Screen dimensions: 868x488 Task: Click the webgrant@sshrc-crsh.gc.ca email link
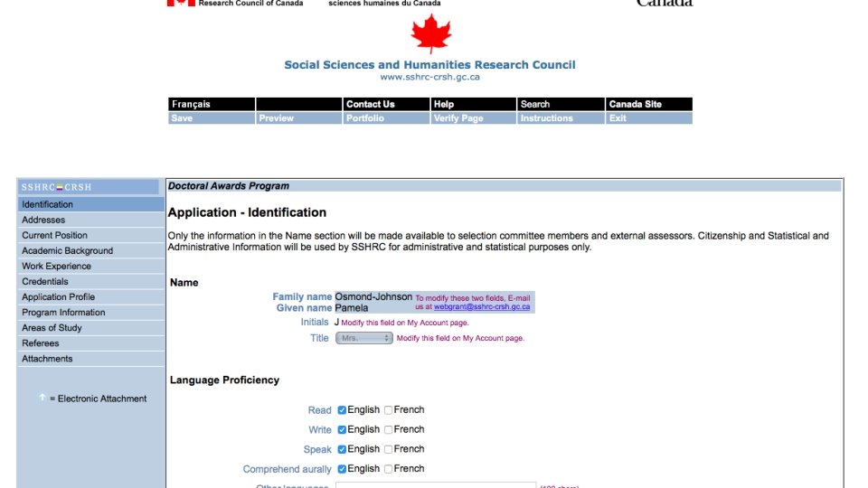[x=482, y=306]
